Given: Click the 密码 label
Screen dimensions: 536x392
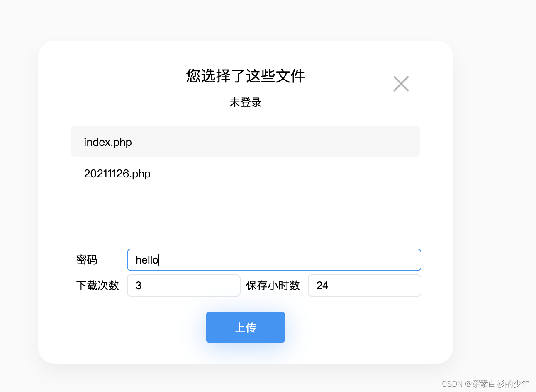Looking at the screenshot, I should pyautogui.click(x=87, y=260).
